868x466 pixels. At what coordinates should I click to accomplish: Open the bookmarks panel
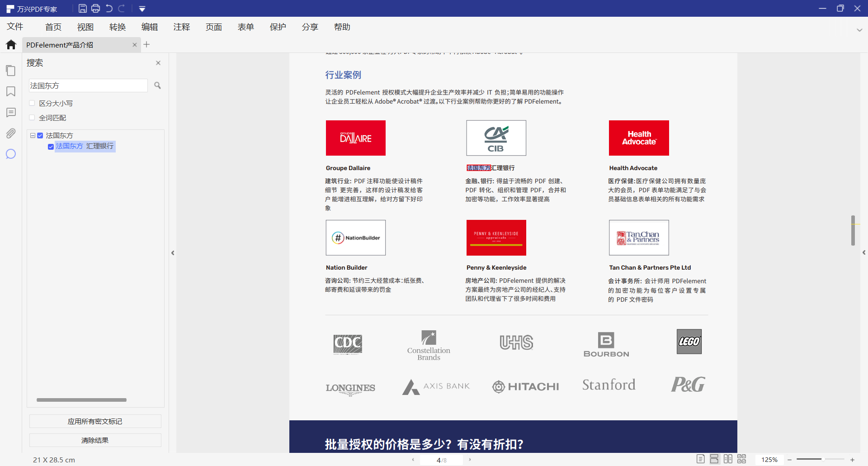click(10, 91)
